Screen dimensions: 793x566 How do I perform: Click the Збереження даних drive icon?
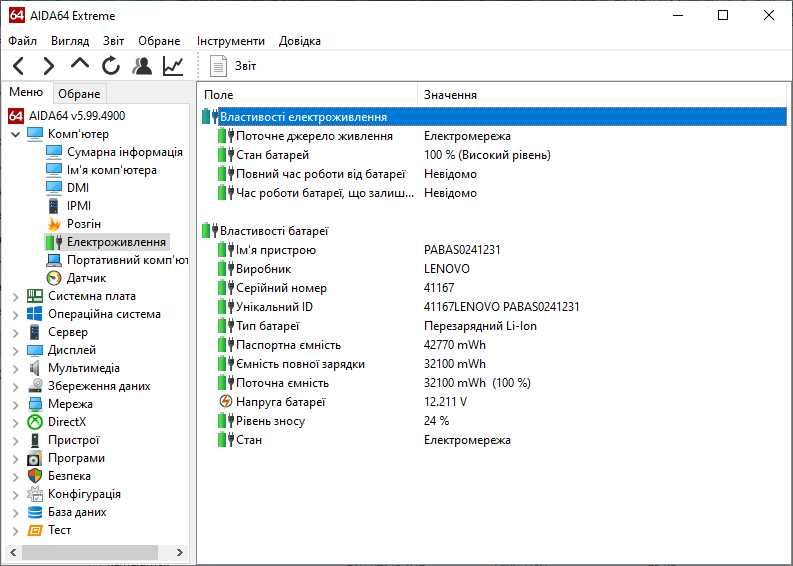click(x=34, y=386)
